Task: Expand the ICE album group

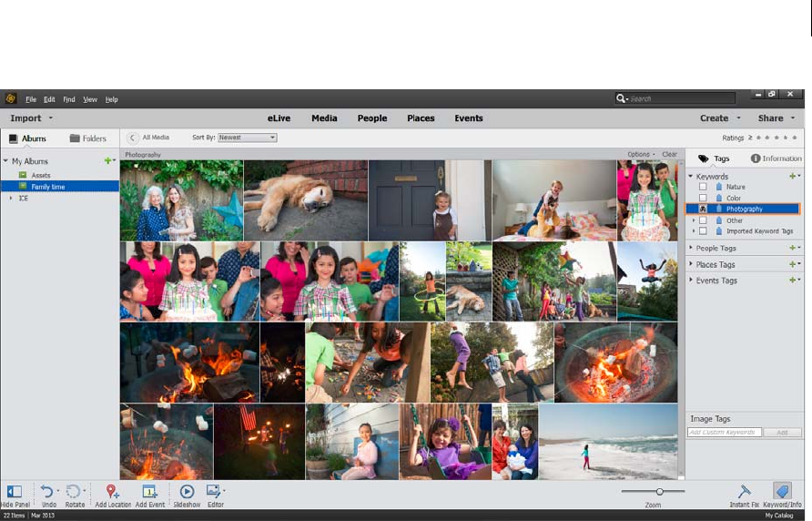Action: pos(11,198)
